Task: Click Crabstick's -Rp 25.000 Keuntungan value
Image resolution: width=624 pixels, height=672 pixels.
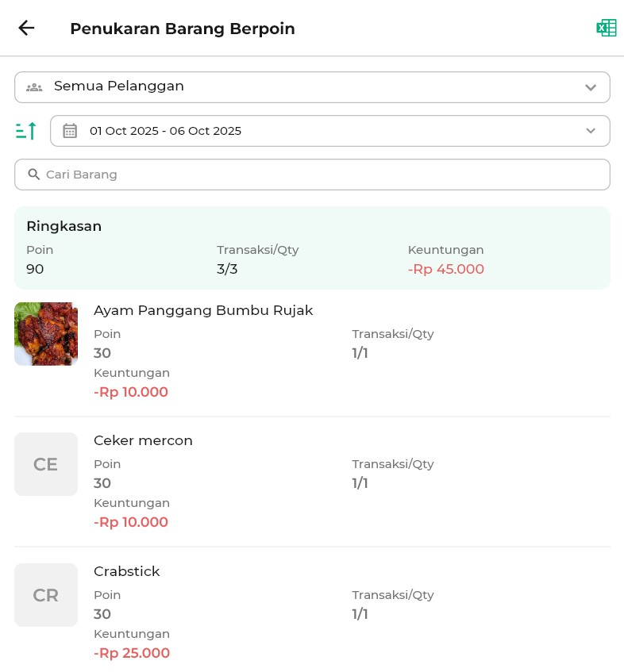Action: click(x=131, y=653)
